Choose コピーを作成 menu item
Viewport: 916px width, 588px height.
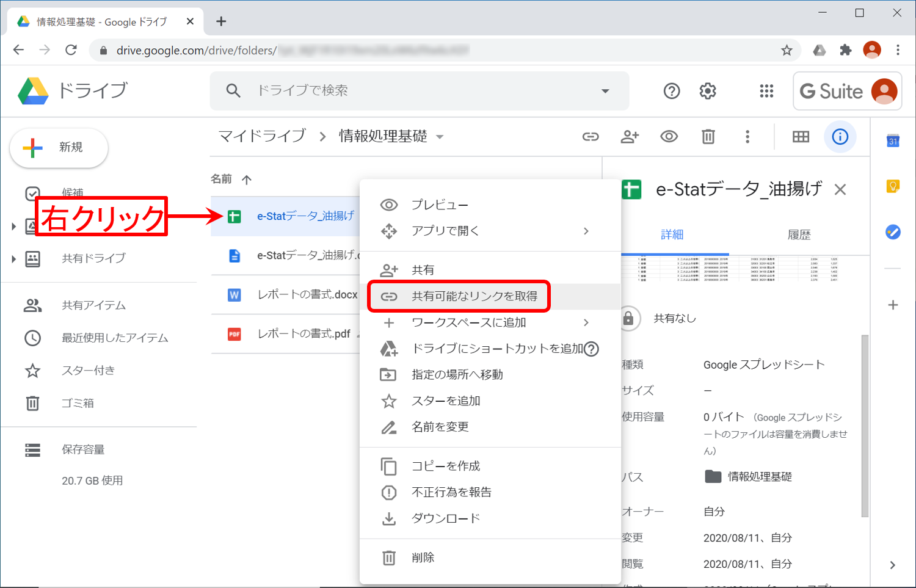[490, 466]
